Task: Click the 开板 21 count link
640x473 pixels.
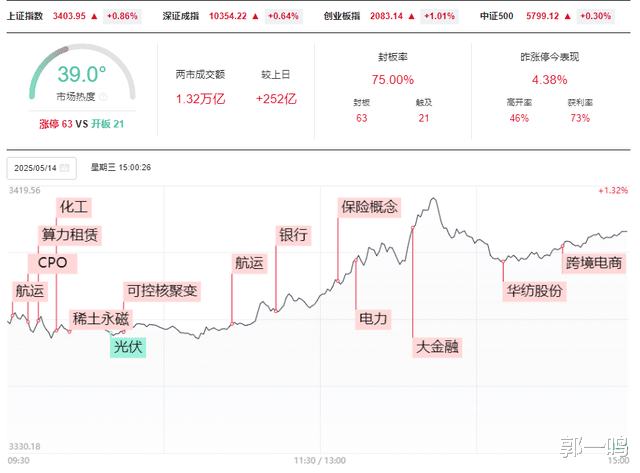Action: pos(110,124)
